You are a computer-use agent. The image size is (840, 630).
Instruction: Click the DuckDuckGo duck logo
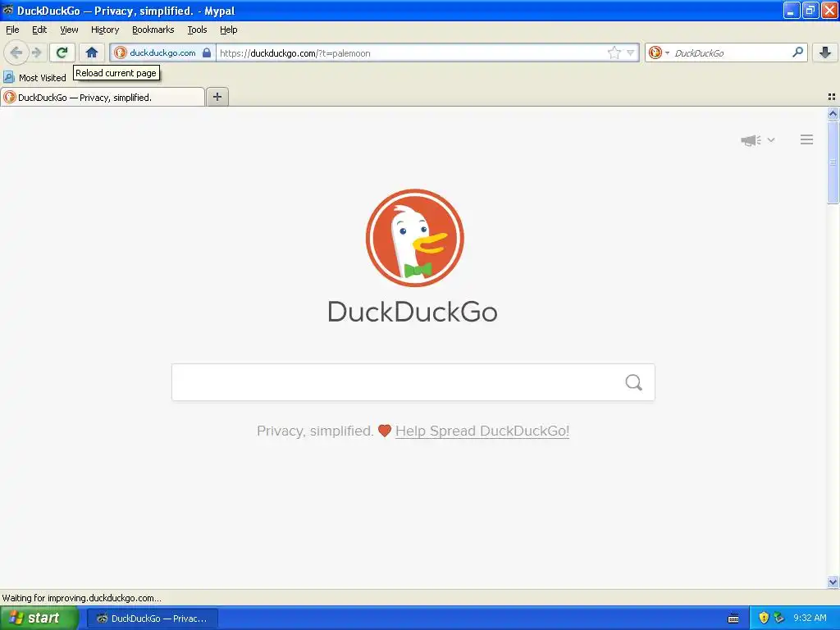tap(414, 238)
